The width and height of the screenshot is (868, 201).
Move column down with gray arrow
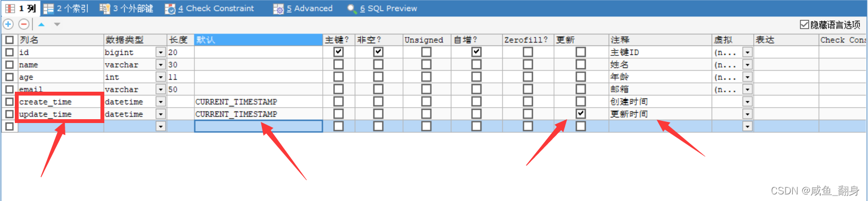(57, 24)
